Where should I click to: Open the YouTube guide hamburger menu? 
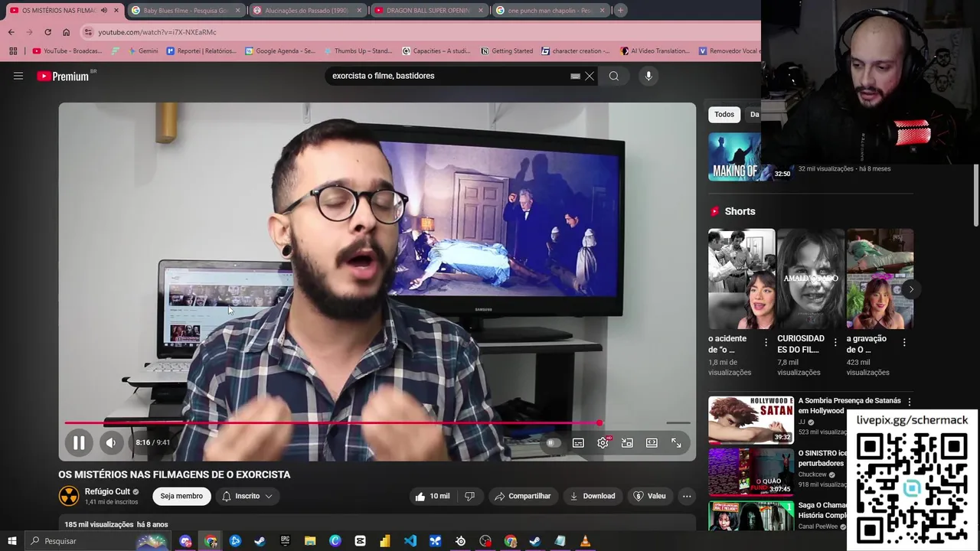[x=18, y=76]
